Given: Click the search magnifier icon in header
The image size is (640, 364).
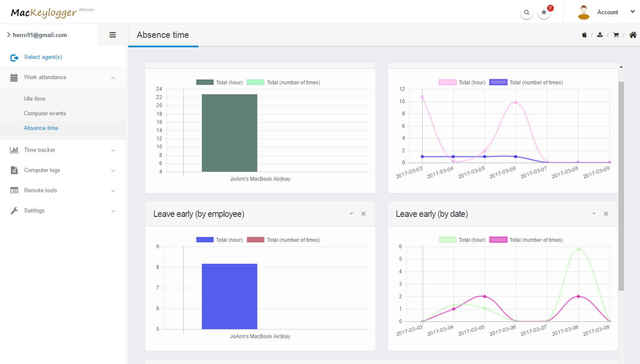Looking at the screenshot, I should [x=526, y=12].
